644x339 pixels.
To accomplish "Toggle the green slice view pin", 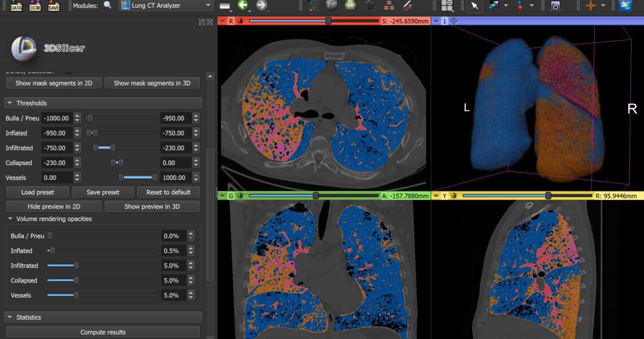I will 222,195.
